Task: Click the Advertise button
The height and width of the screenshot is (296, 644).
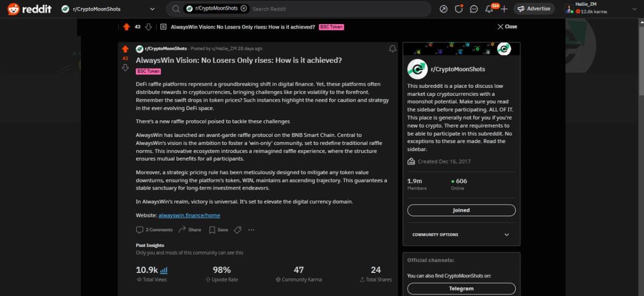Action: (533, 9)
